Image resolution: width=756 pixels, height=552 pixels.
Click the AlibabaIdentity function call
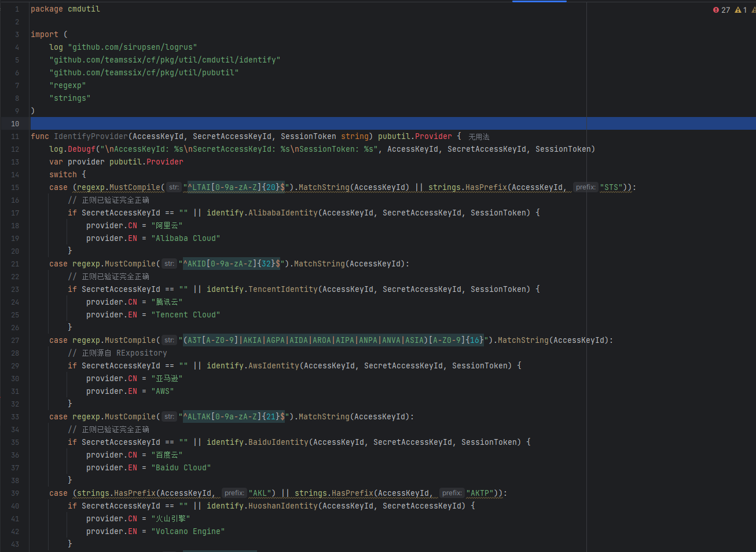pyautogui.click(x=283, y=213)
